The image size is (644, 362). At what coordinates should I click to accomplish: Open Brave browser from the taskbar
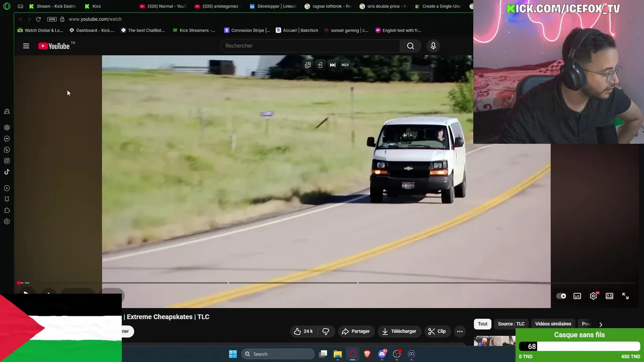(x=367, y=354)
